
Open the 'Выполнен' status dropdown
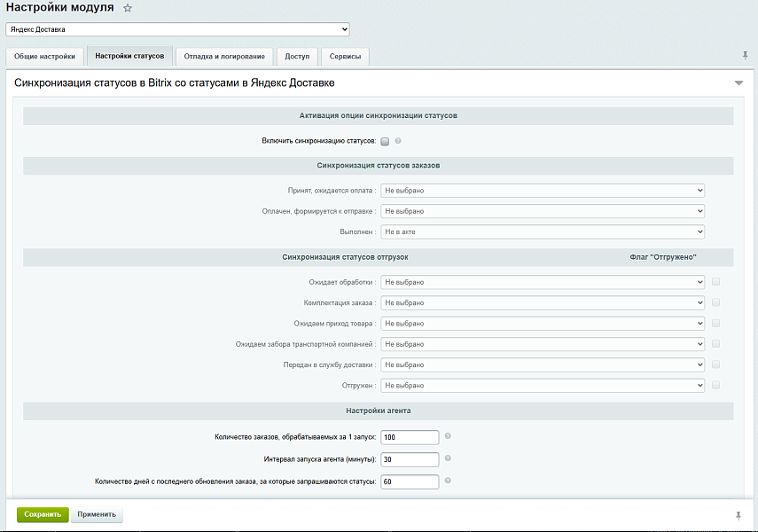[543, 231]
